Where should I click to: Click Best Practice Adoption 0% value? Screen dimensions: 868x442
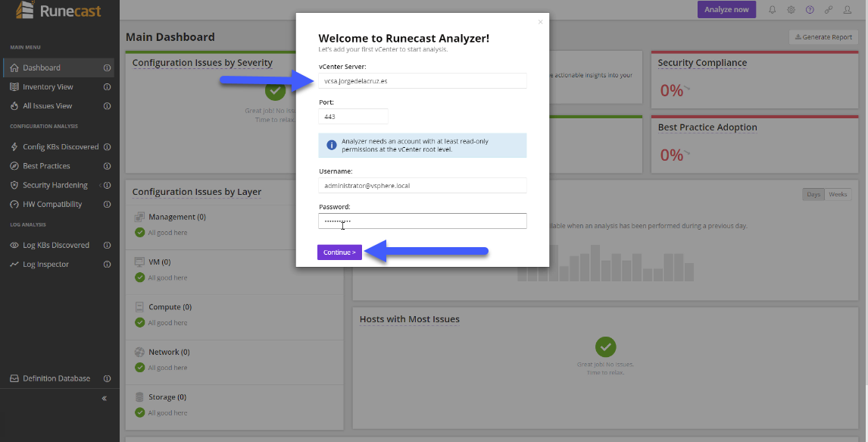pyautogui.click(x=672, y=155)
